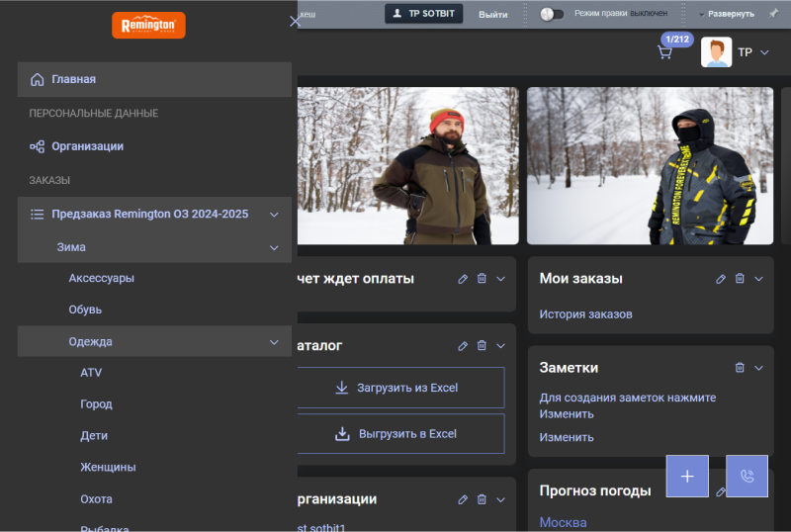Screen dimensions: 791x532
Task: Collapse the Одежда chevron
Action: (x=274, y=342)
